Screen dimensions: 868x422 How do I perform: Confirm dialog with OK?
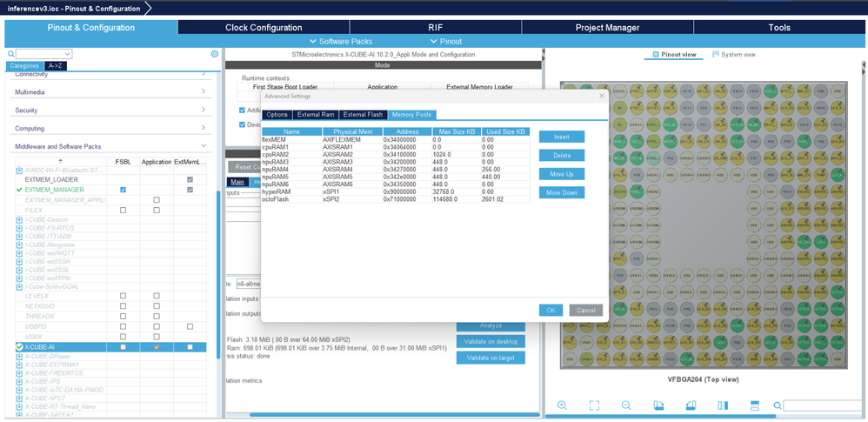point(551,310)
